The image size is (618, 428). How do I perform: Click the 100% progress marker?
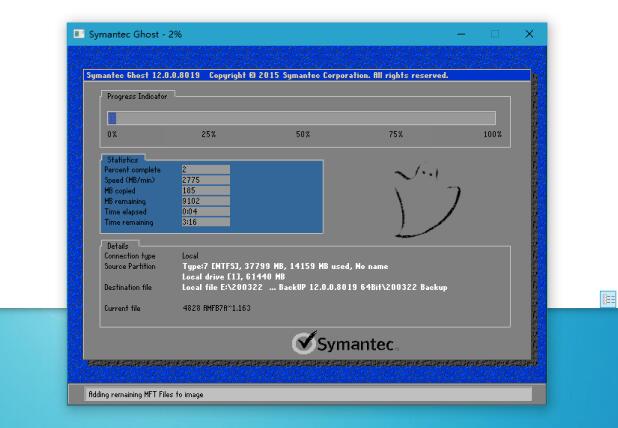point(492,134)
